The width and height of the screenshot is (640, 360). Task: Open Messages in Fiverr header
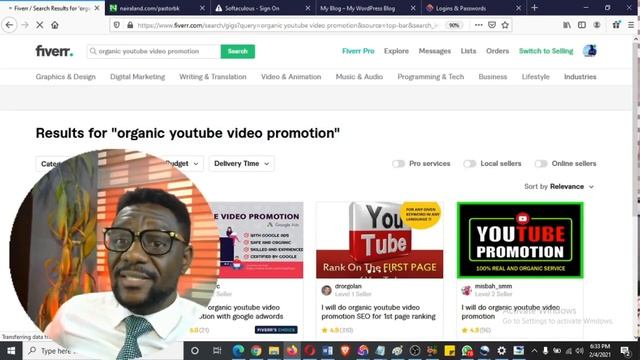[x=435, y=51]
